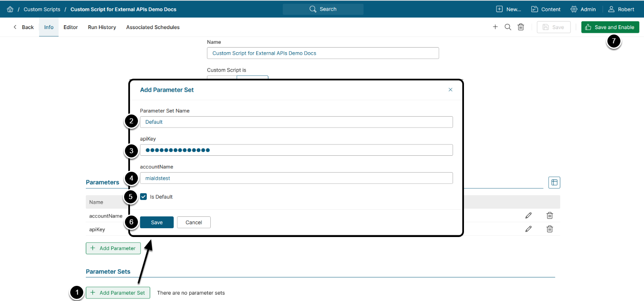This screenshot has width=644, height=301.
Task: Click the Add Parameter Set dialog title
Action: pyautogui.click(x=167, y=90)
